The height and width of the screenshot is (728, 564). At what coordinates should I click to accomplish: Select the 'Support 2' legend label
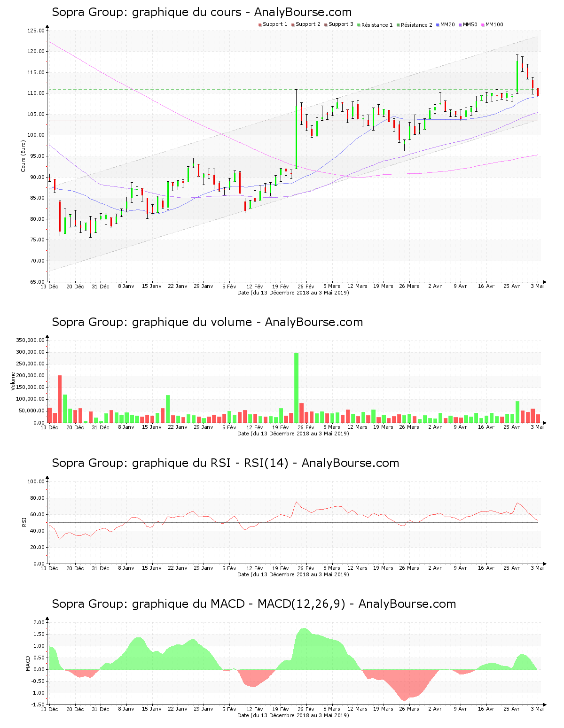[x=308, y=24]
